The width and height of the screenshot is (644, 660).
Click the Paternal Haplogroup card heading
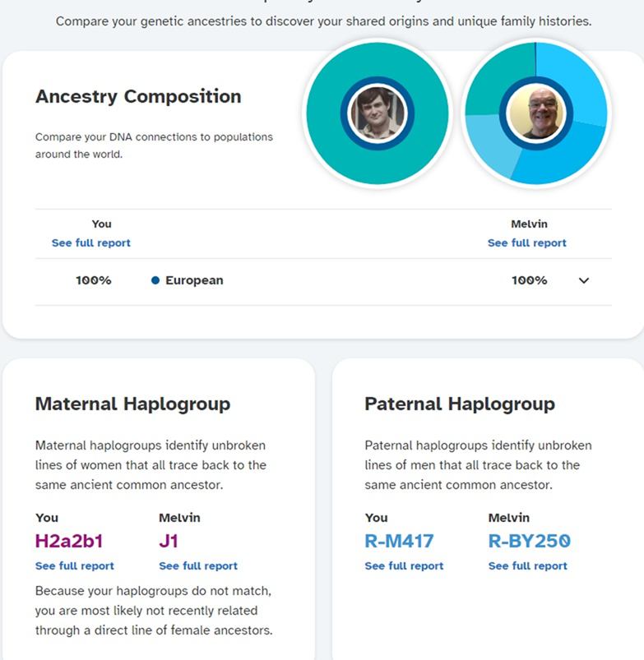pos(460,404)
